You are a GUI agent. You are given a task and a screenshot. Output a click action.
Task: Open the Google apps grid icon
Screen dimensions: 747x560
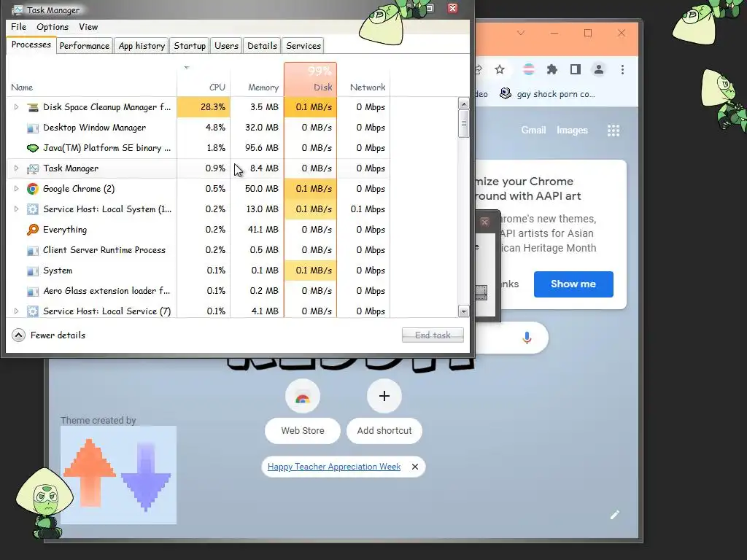coord(614,131)
